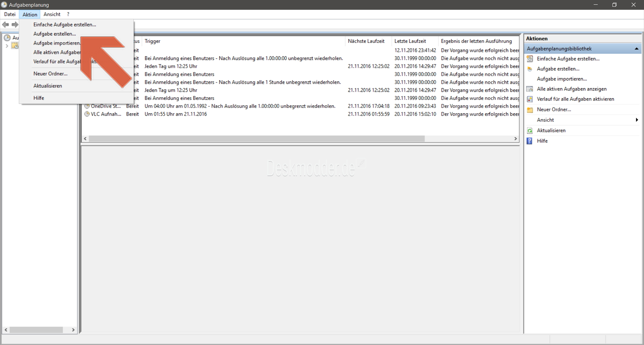Click the green Aktualisieren refresh icon
Screen dimensions: 644x345
[x=530, y=131]
